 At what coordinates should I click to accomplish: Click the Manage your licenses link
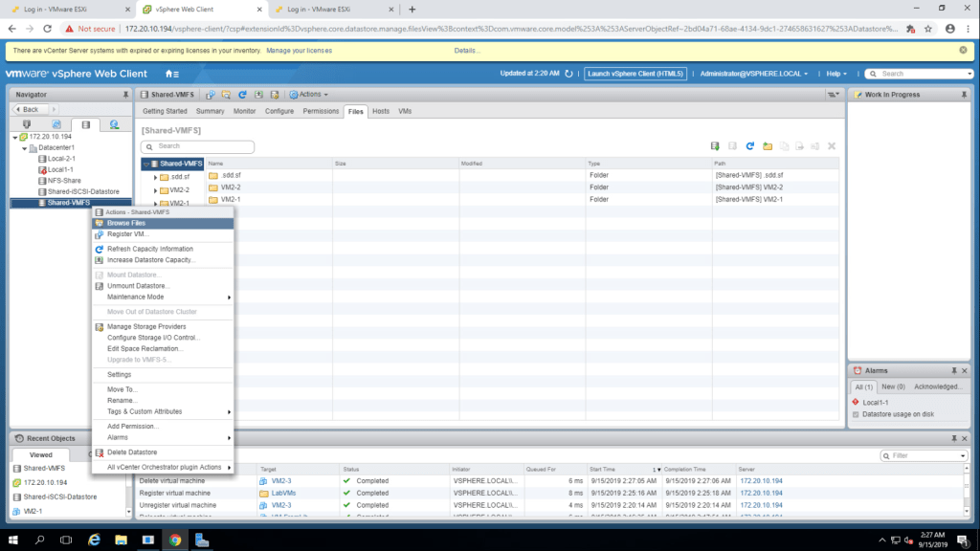click(x=299, y=50)
